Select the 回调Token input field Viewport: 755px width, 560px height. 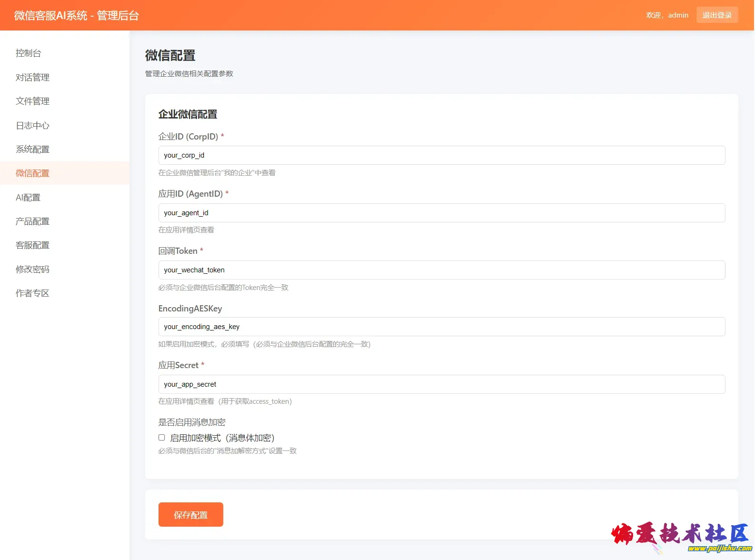point(441,270)
